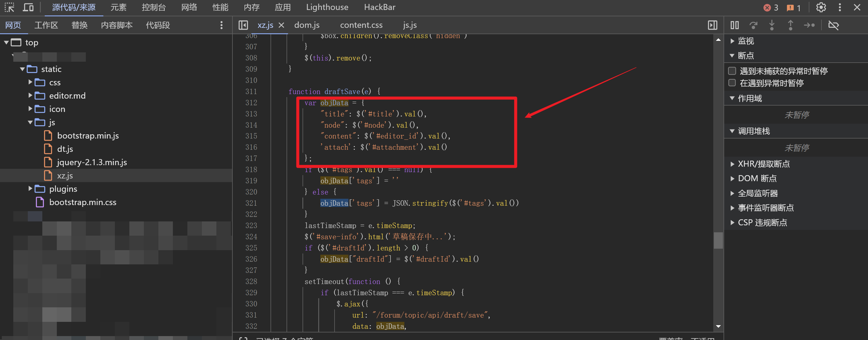Step into next function call

[x=772, y=25]
